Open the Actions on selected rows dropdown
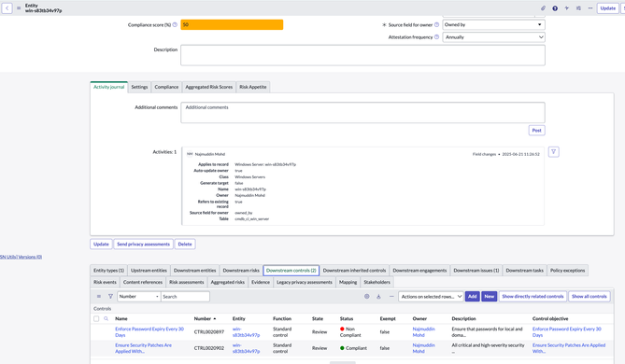The height and width of the screenshot is (364, 625). coord(431,296)
